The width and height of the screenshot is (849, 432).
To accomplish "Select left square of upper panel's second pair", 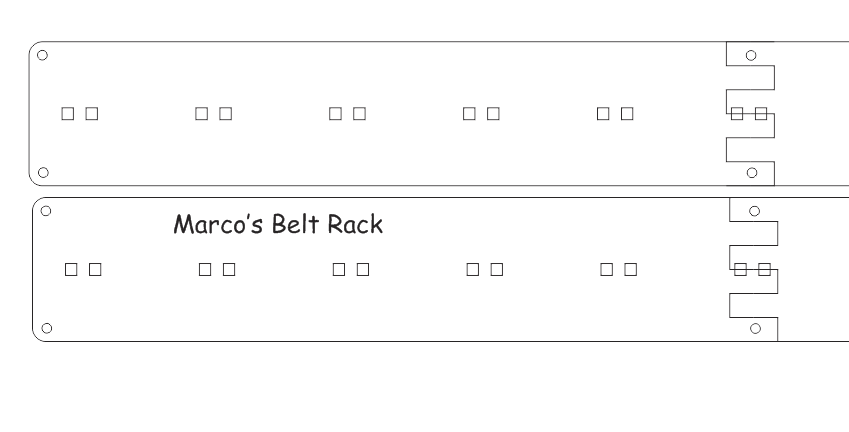I will pyautogui.click(x=201, y=114).
